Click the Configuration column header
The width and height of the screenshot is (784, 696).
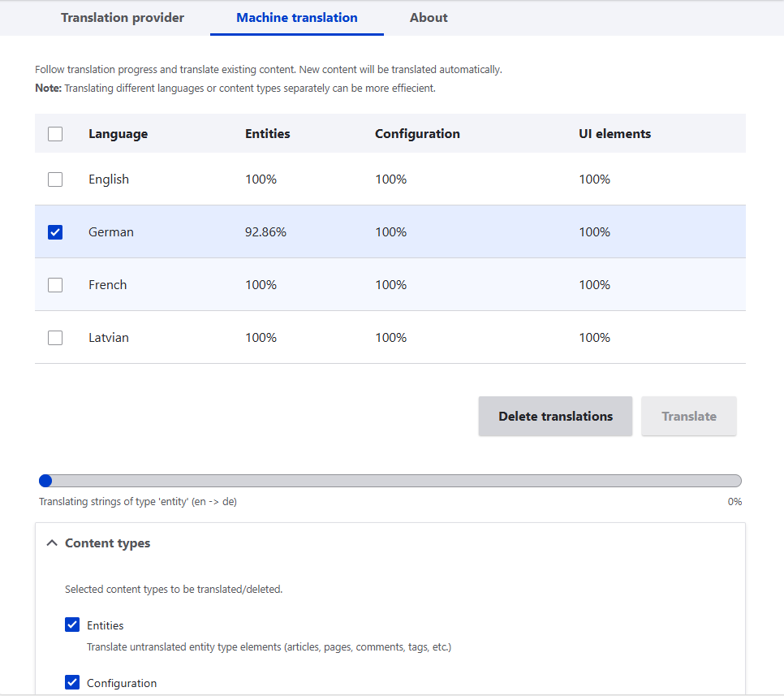click(x=417, y=134)
